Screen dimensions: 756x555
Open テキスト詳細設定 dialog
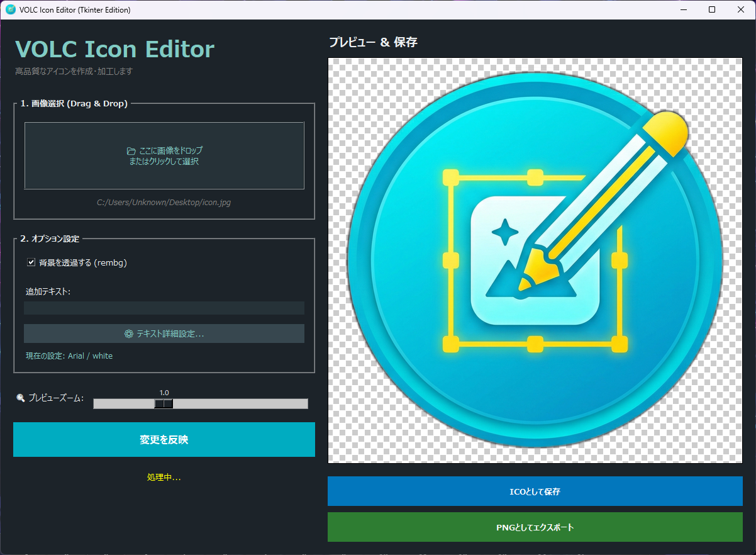(x=164, y=333)
